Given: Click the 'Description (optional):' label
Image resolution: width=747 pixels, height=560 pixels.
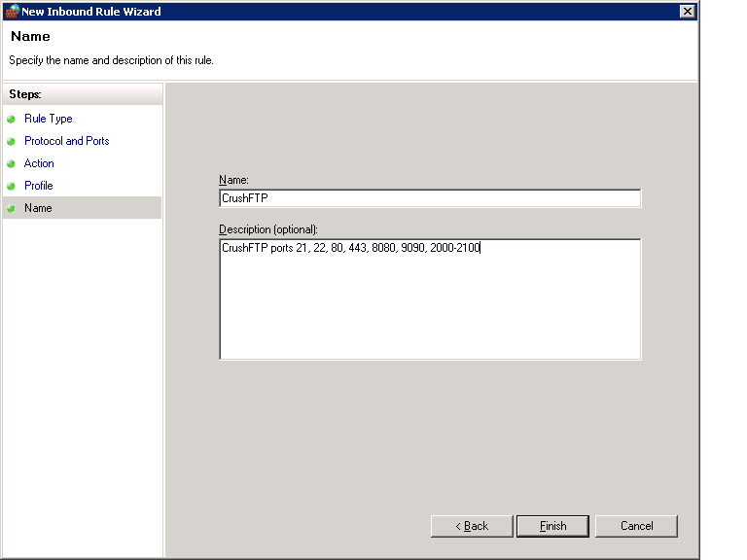Looking at the screenshot, I should [268, 229].
